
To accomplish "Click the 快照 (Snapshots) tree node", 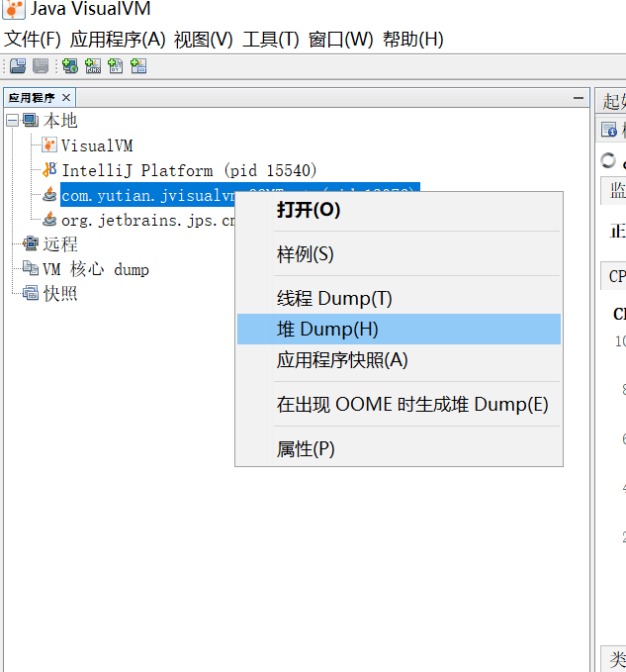I will pyautogui.click(x=59, y=294).
